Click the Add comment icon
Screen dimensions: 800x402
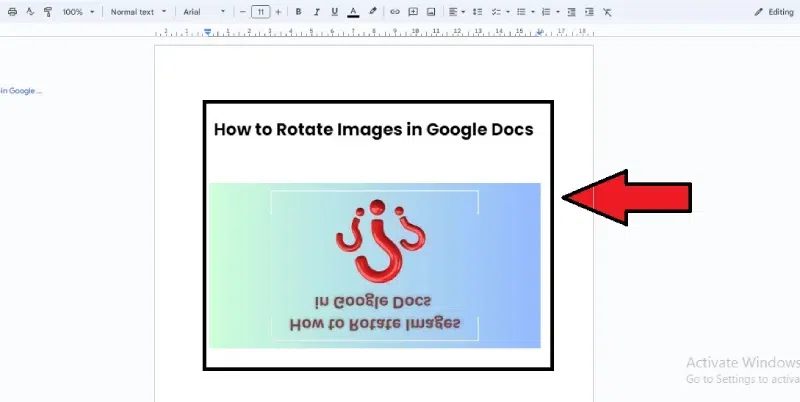(412, 12)
